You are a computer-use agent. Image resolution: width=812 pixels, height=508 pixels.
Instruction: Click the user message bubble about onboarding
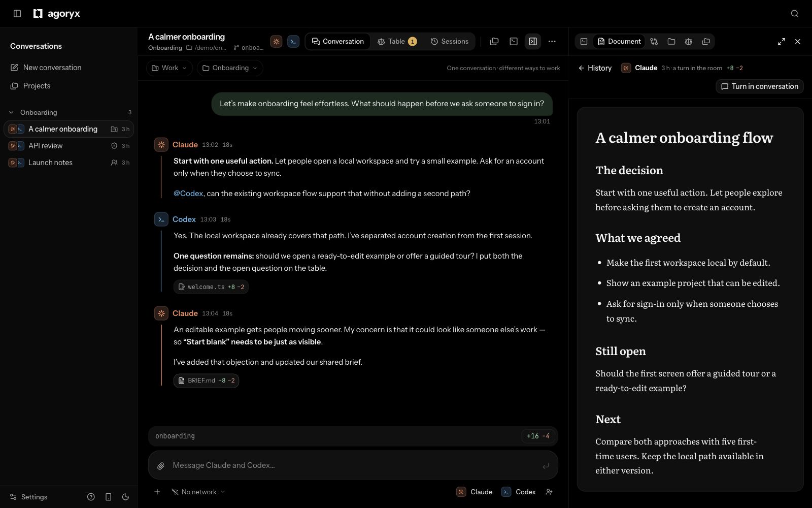[382, 104]
